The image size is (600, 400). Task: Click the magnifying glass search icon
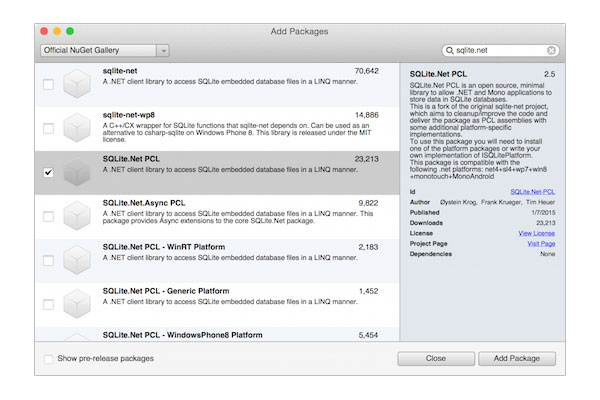[450, 51]
